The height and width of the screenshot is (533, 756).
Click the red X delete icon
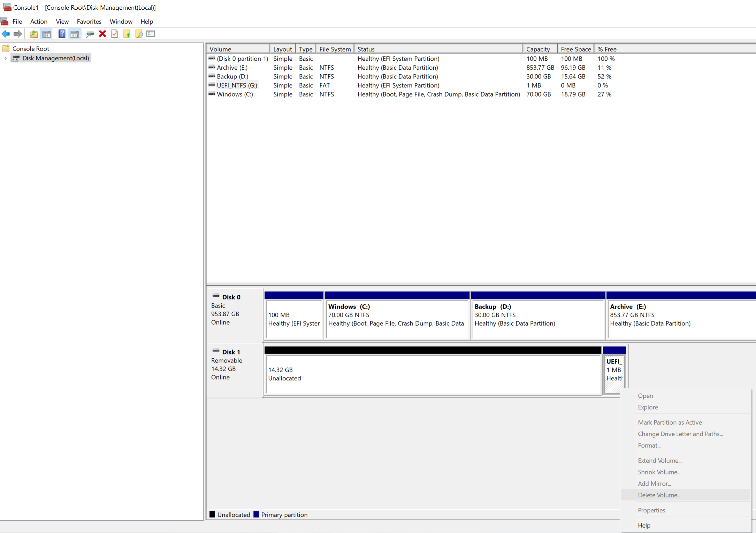point(102,33)
